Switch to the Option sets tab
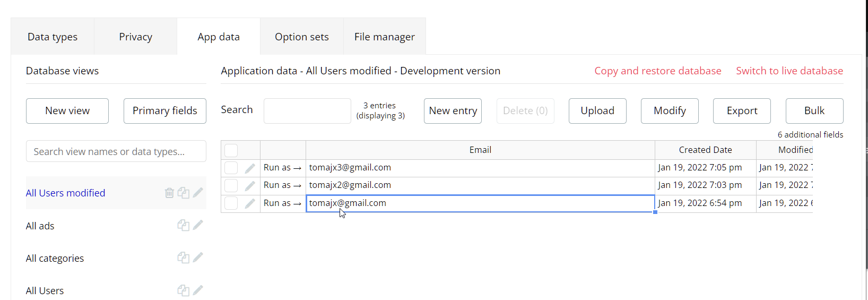868x300 pixels. tap(301, 37)
